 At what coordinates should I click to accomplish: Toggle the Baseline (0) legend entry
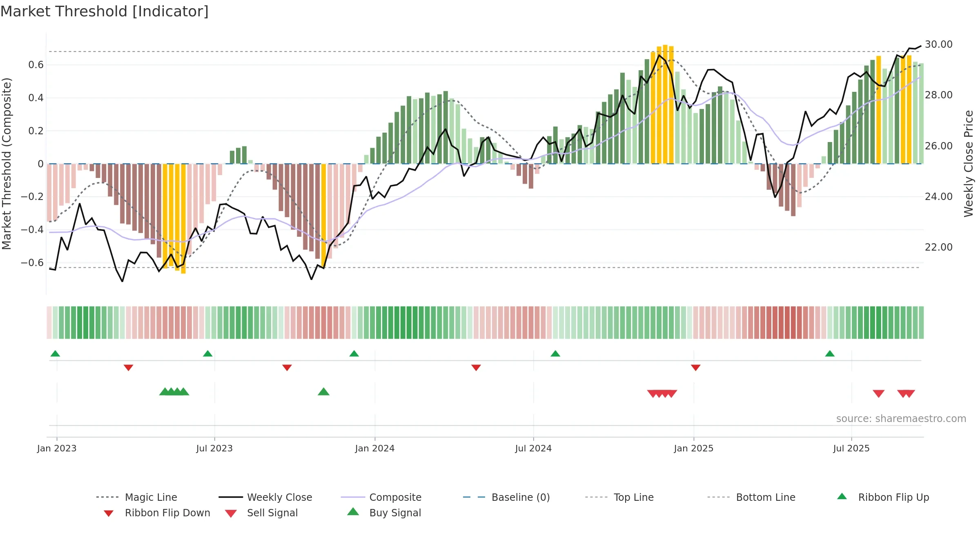(506, 497)
